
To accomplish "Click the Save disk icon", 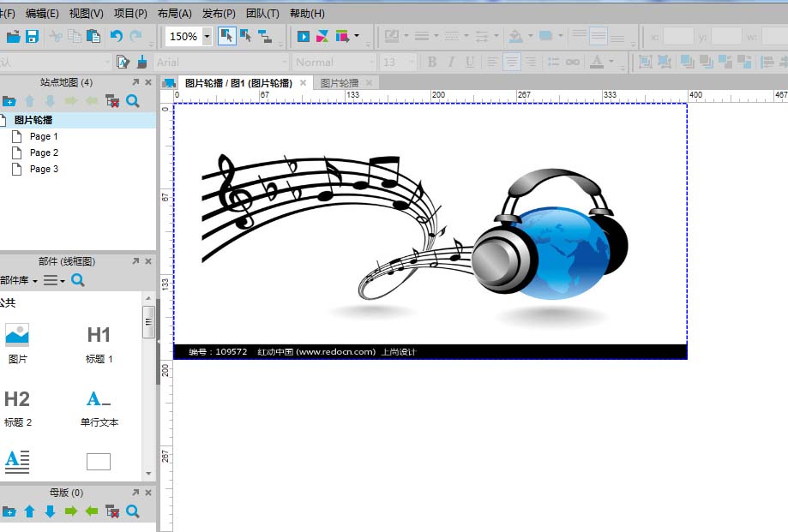I will 33,36.
